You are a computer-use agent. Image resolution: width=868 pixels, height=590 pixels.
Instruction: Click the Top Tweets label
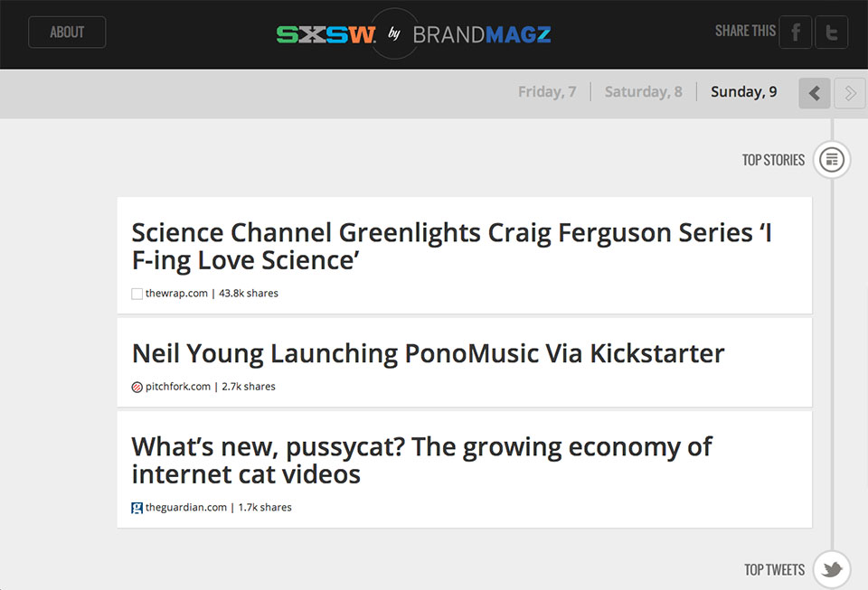[774, 570]
